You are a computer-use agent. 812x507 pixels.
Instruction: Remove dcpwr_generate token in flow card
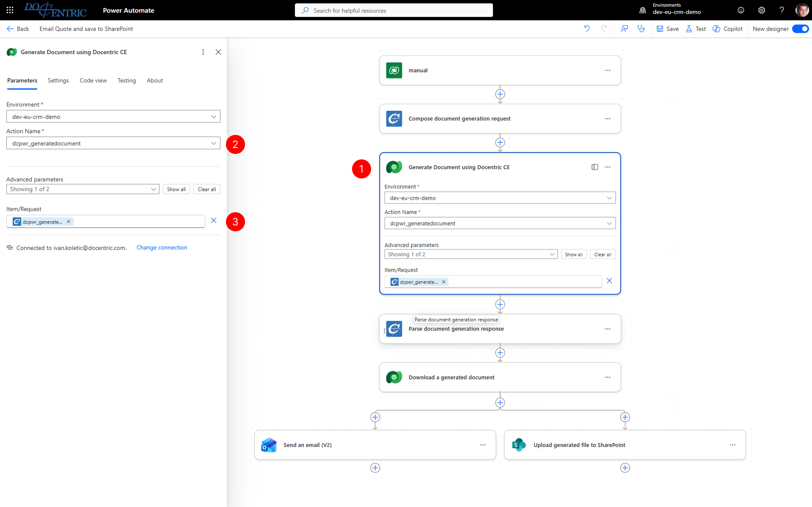coord(444,282)
